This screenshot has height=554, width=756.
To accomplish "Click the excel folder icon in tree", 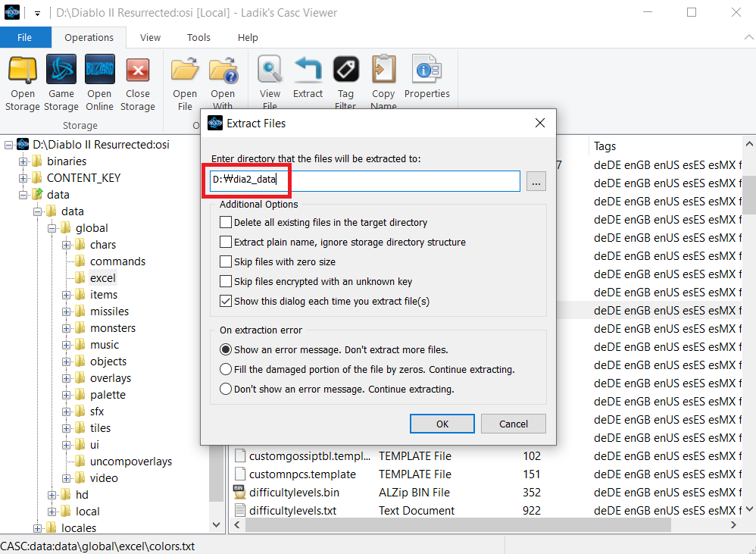I will (x=80, y=277).
